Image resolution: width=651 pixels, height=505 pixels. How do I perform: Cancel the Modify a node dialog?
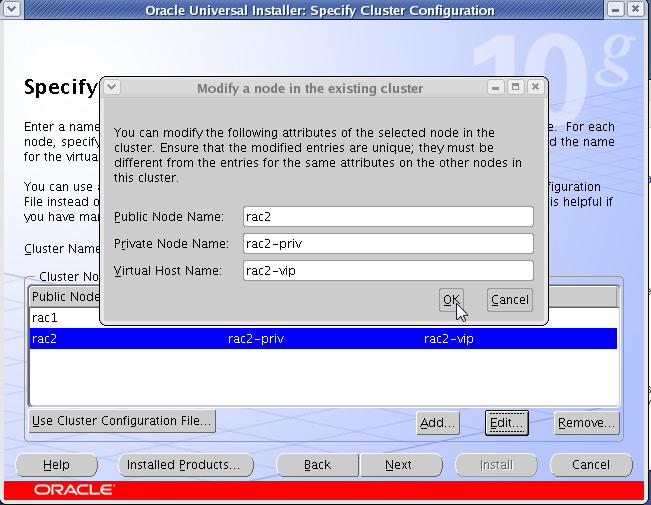click(x=509, y=299)
